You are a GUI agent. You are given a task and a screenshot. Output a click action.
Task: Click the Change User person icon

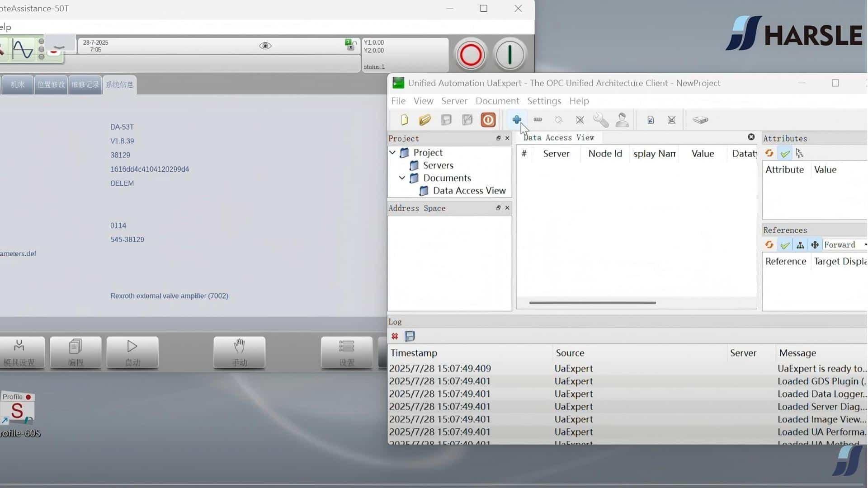tap(622, 120)
